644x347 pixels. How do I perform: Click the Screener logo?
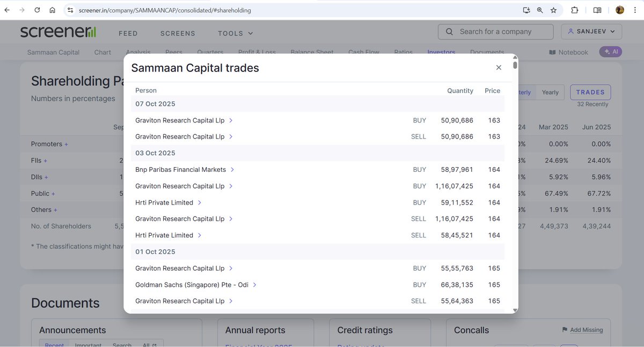pyautogui.click(x=58, y=32)
